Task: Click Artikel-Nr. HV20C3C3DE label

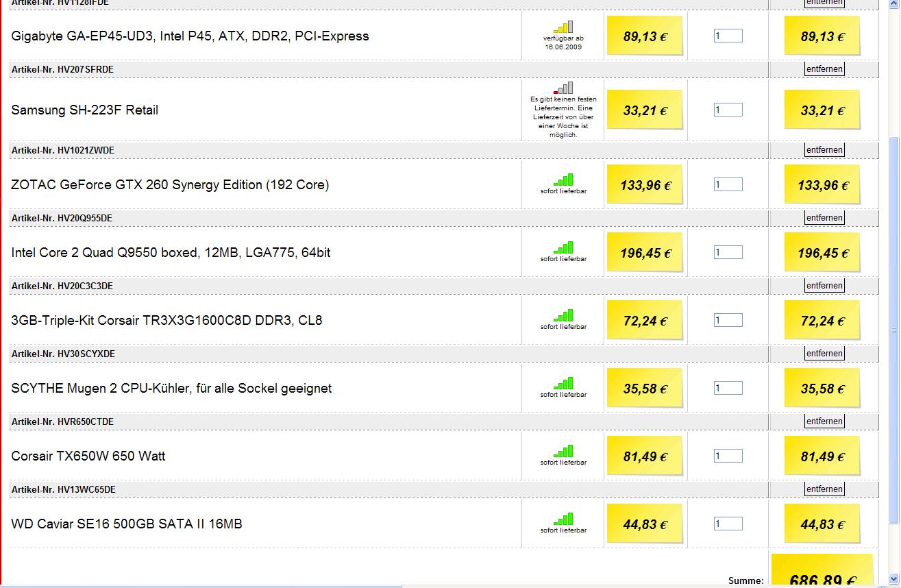Action: [x=62, y=286]
